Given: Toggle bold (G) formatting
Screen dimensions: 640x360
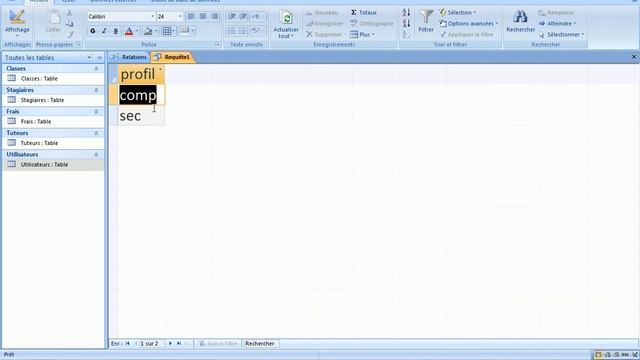Looking at the screenshot, I should 93,31.
